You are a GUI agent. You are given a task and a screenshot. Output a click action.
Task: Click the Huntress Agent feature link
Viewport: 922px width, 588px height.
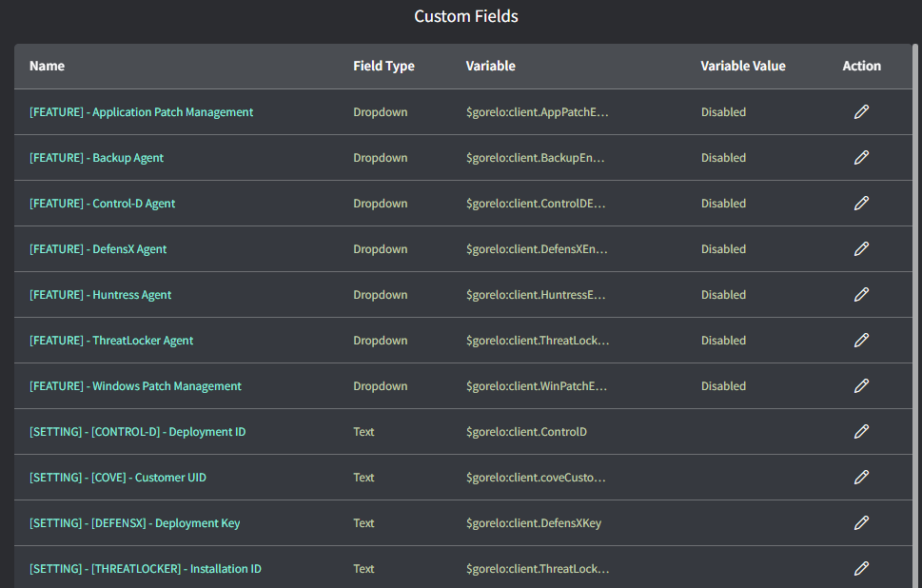101,295
